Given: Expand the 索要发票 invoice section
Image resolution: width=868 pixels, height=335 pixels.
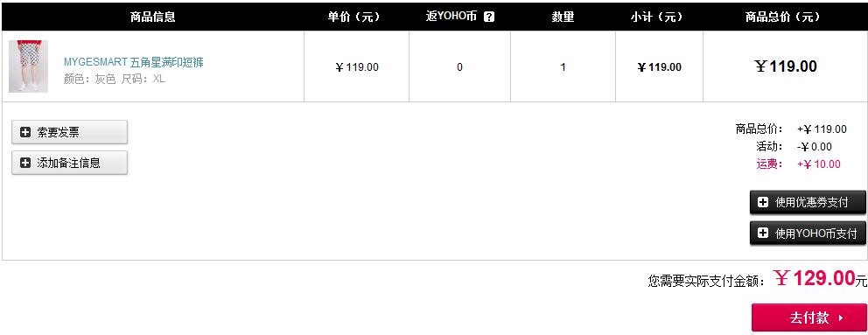Looking at the screenshot, I should pyautogui.click(x=70, y=132).
